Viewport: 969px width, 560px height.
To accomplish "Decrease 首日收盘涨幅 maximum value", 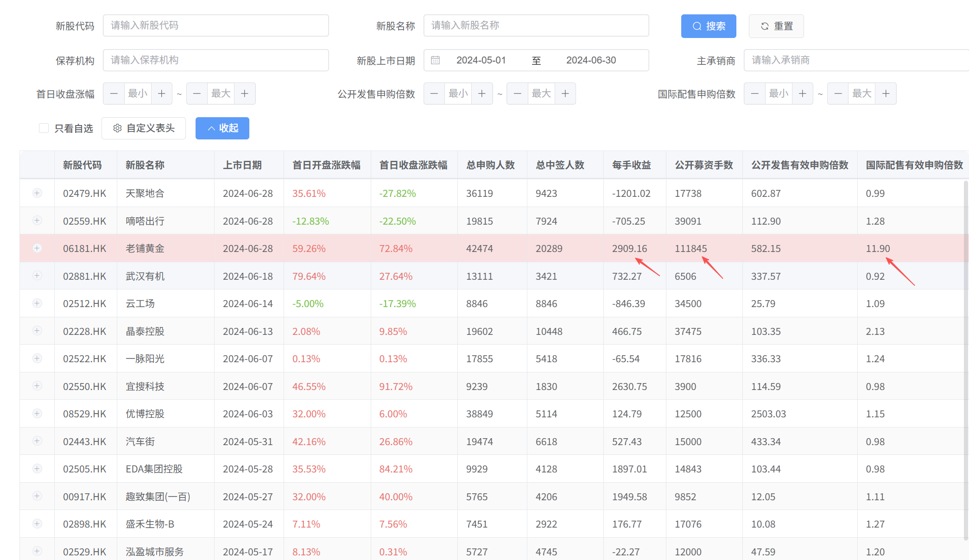I will click(197, 94).
